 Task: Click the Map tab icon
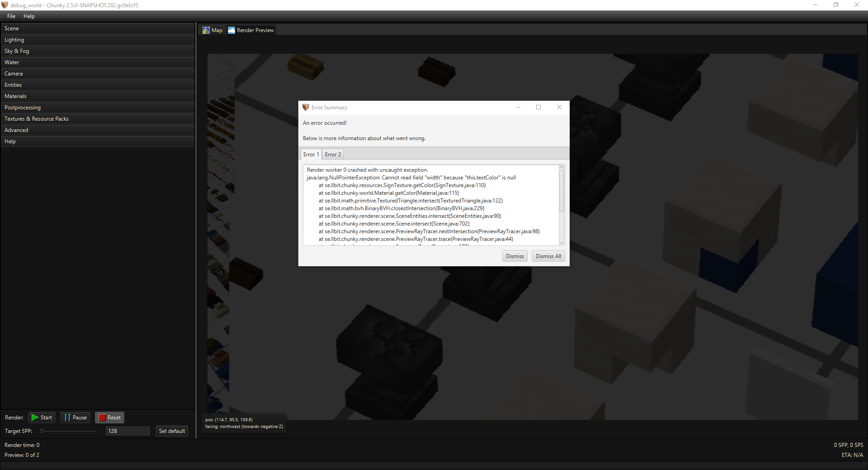pyautogui.click(x=207, y=30)
